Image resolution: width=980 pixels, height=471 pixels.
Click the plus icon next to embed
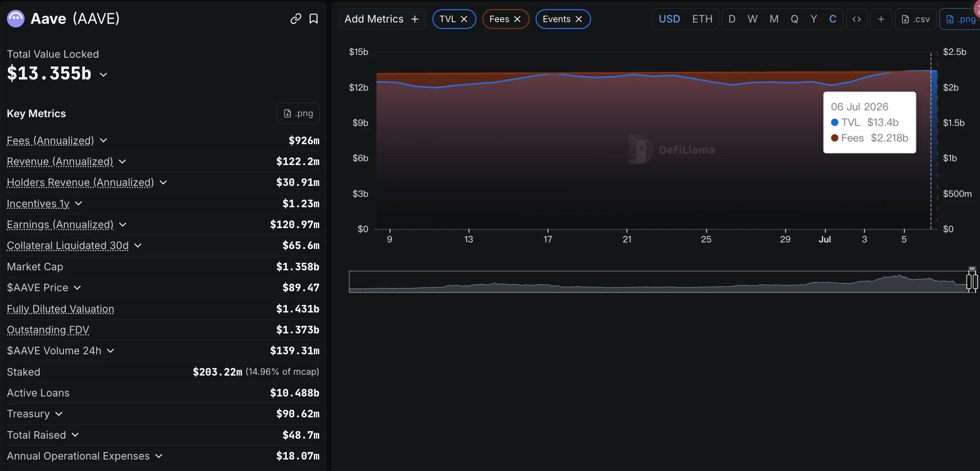[881, 19]
